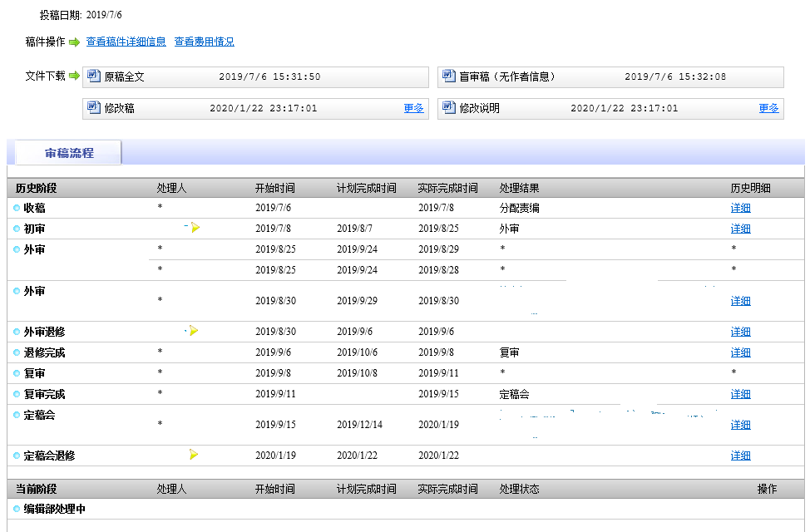Image resolution: width=810 pixels, height=532 pixels.
Task: Click the 历史阶段 column header
Action: pos(36,188)
